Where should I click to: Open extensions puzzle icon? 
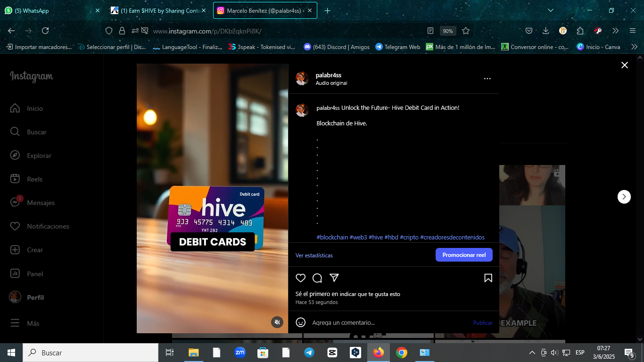(580, 31)
